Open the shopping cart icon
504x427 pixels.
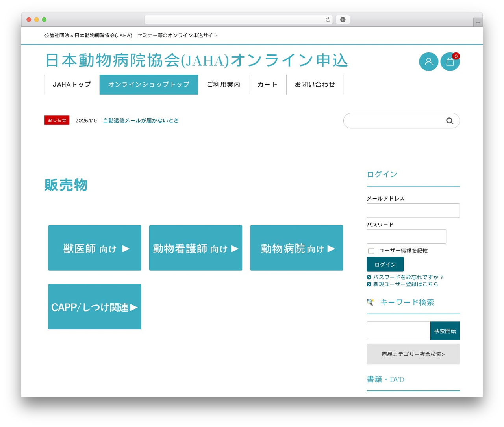(450, 61)
